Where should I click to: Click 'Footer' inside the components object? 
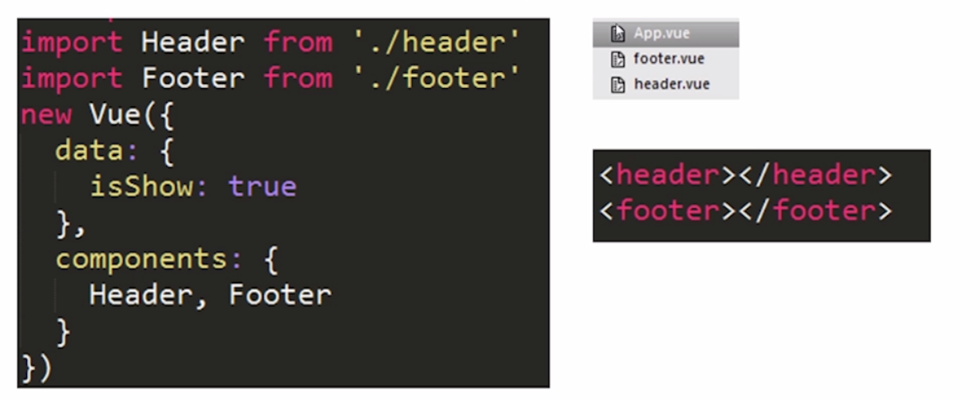[280, 295]
